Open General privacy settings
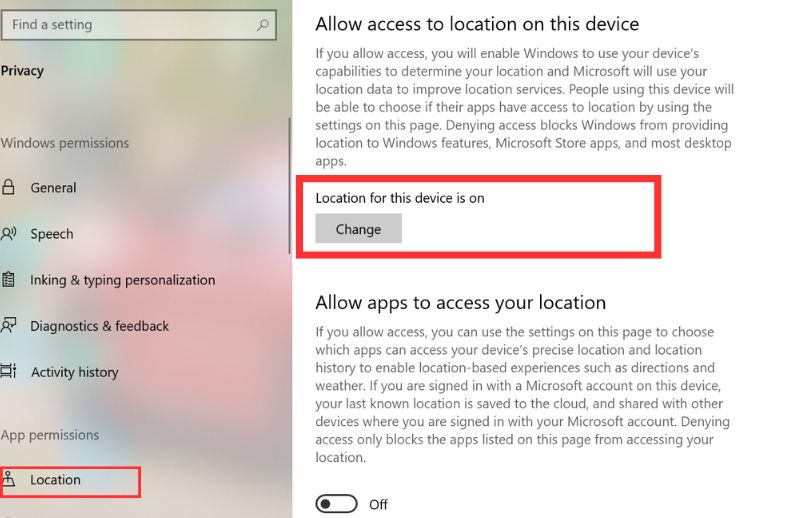 point(54,188)
